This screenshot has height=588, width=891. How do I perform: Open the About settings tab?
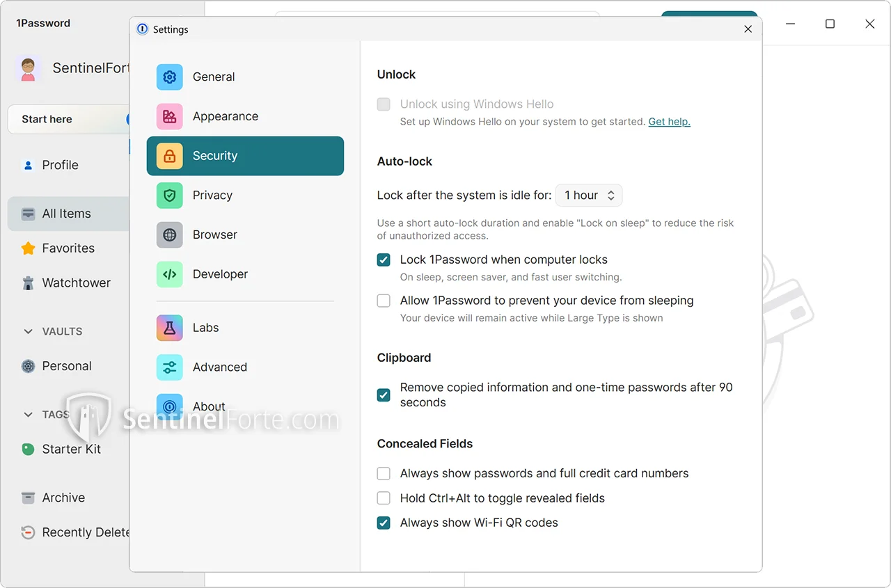[245, 406]
